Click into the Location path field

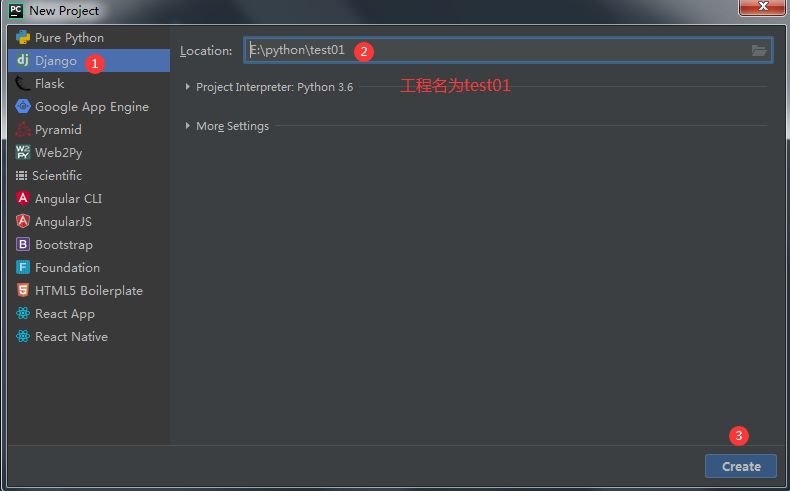508,50
